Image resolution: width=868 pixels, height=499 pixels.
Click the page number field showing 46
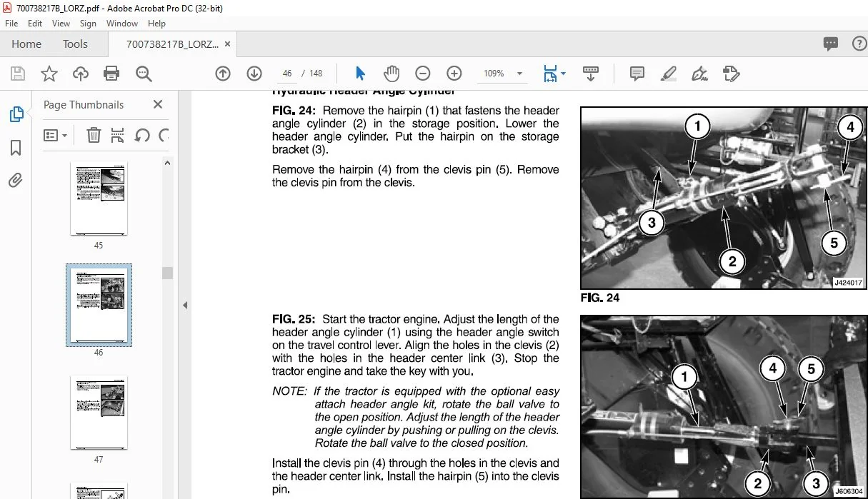[x=287, y=74]
